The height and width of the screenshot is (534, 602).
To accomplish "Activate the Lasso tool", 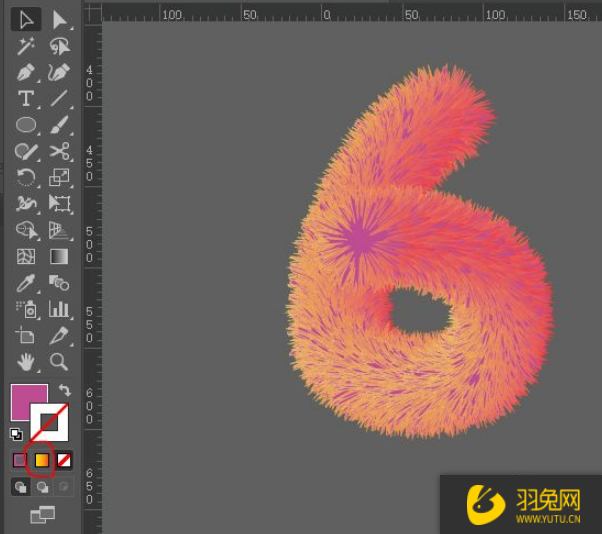I will pos(60,46).
